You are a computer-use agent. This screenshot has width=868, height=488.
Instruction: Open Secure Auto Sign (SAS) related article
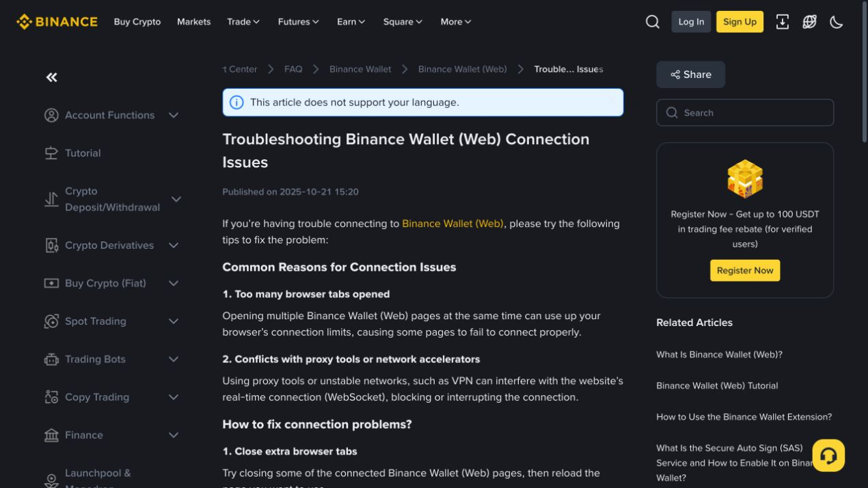pos(734,463)
